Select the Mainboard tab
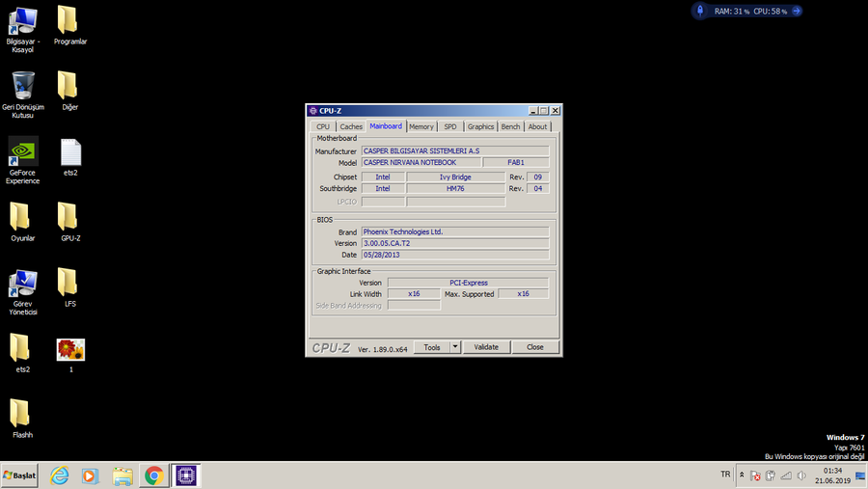The height and width of the screenshot is (489, 868). 386,126
